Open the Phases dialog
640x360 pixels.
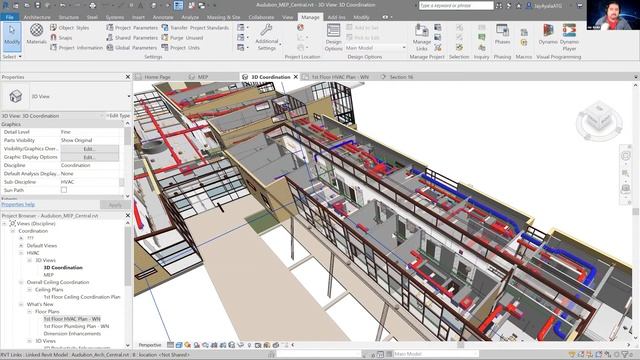pos(502,34)
